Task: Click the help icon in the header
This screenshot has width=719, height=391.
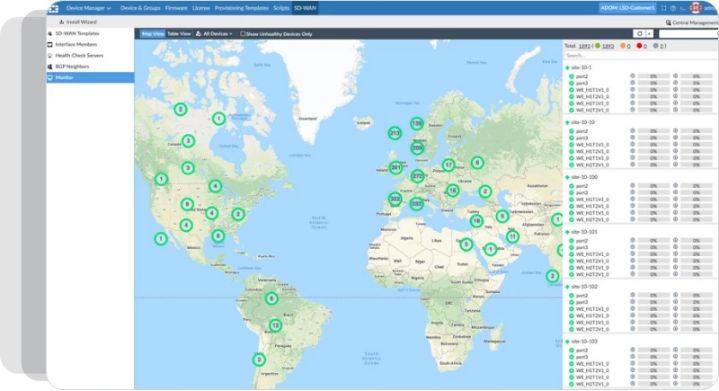Action: [673, 8]
